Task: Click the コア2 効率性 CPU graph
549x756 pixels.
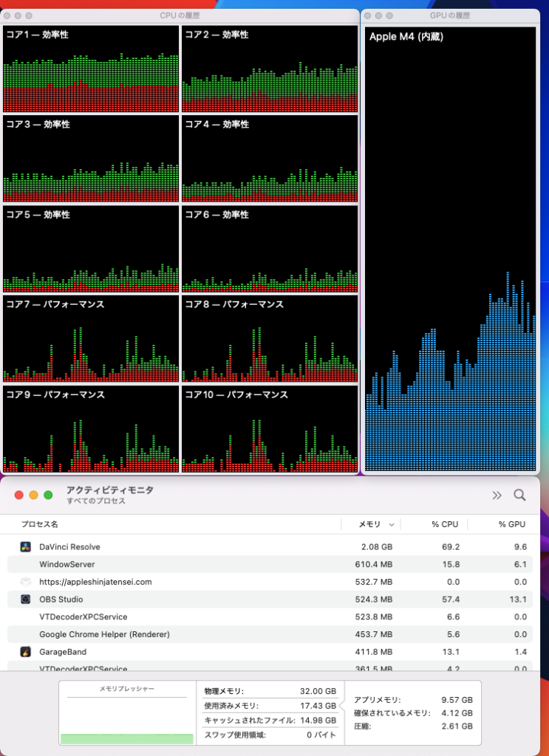Action: [x=270, y=69]
